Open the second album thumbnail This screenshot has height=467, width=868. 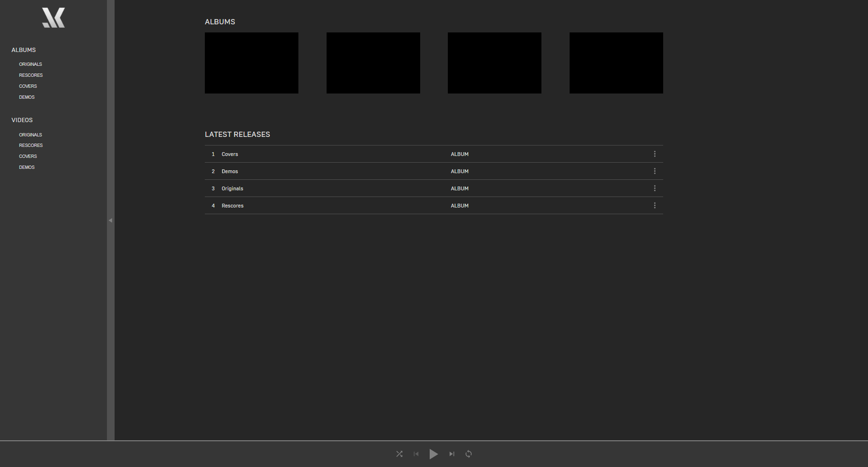click(x=373, y=63)
